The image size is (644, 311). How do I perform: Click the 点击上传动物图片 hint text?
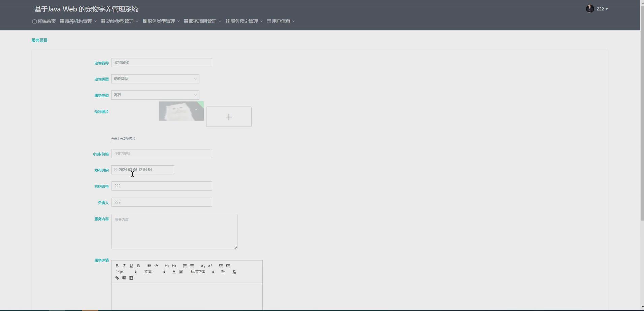(123, 139)
